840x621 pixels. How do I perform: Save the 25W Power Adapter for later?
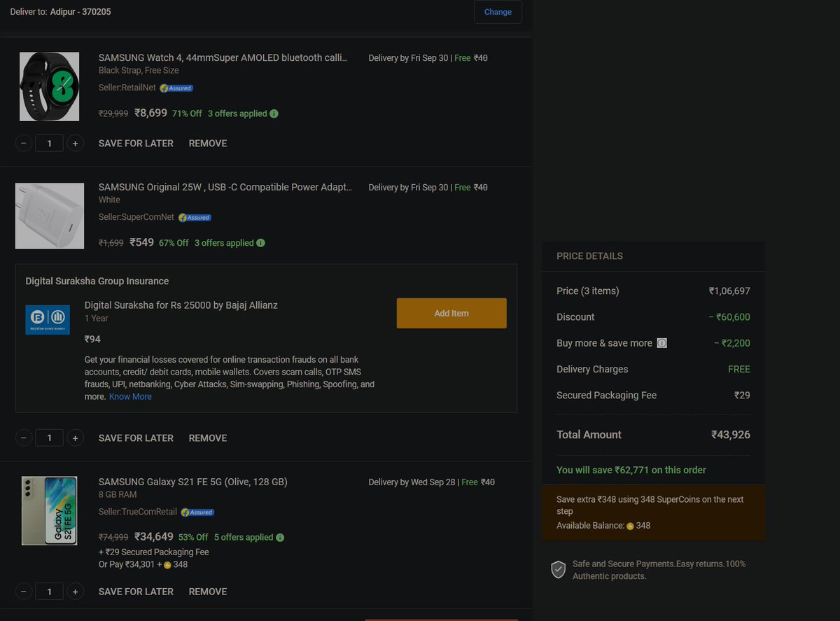136,438
